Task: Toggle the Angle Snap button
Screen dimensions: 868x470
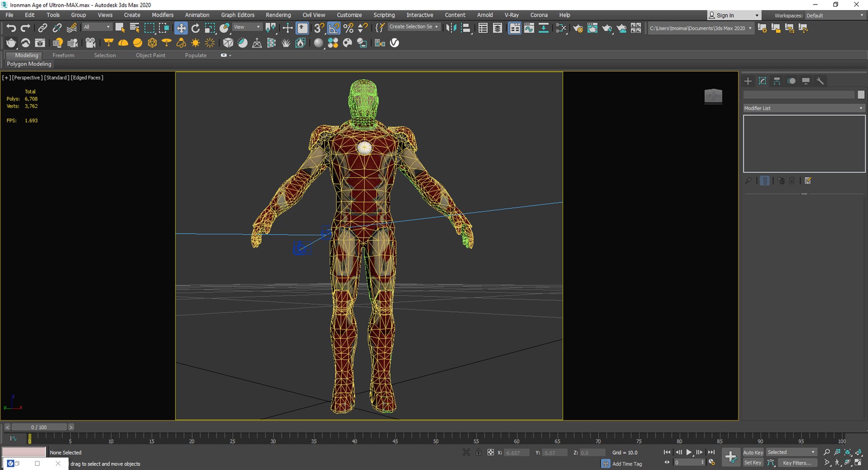Action: point(334,28)
